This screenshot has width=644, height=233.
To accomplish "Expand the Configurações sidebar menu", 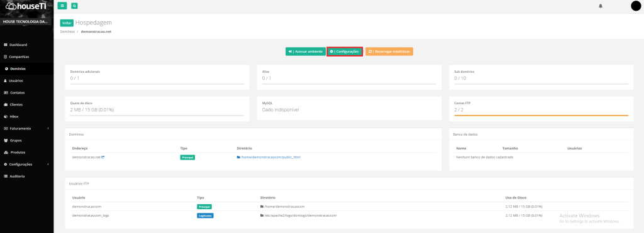I will click(26, 164).
